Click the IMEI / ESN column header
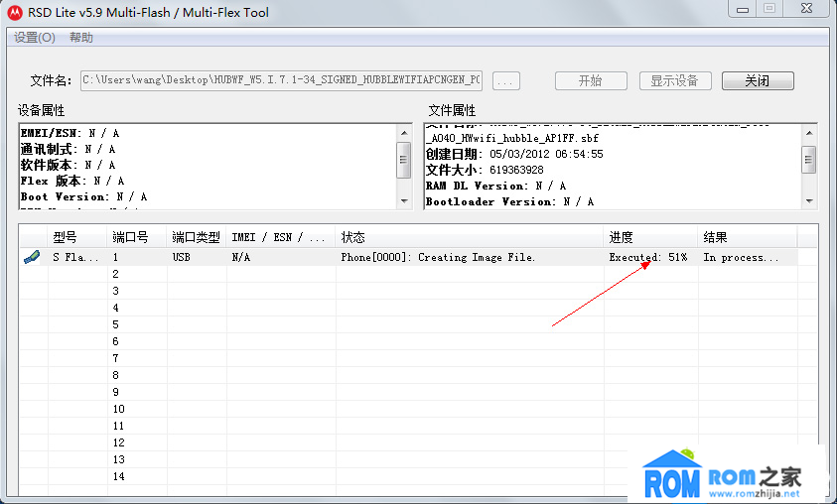This screenshot has height=504, width=837. tap(281, 237)
